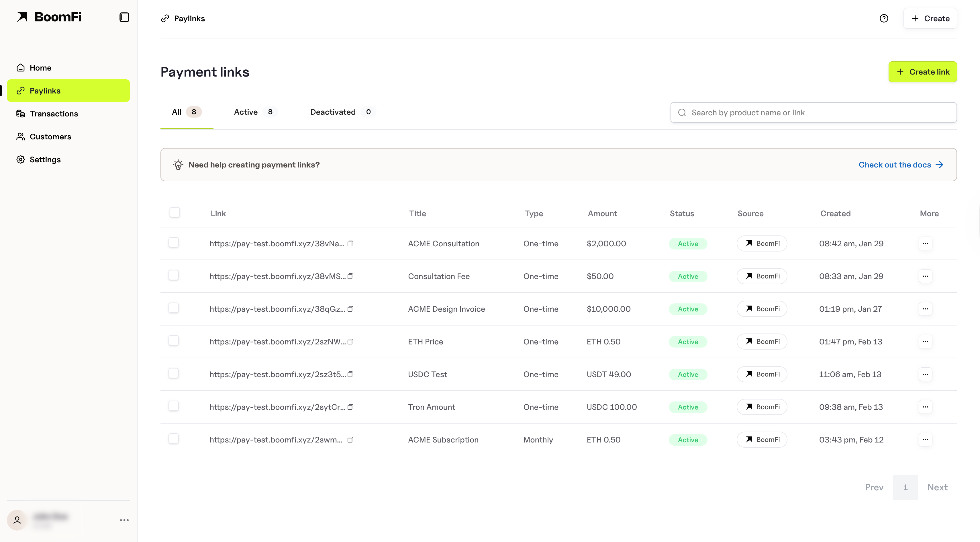
Task: Collapse the sidebar panel icon
Action: (x=124, y=17)
